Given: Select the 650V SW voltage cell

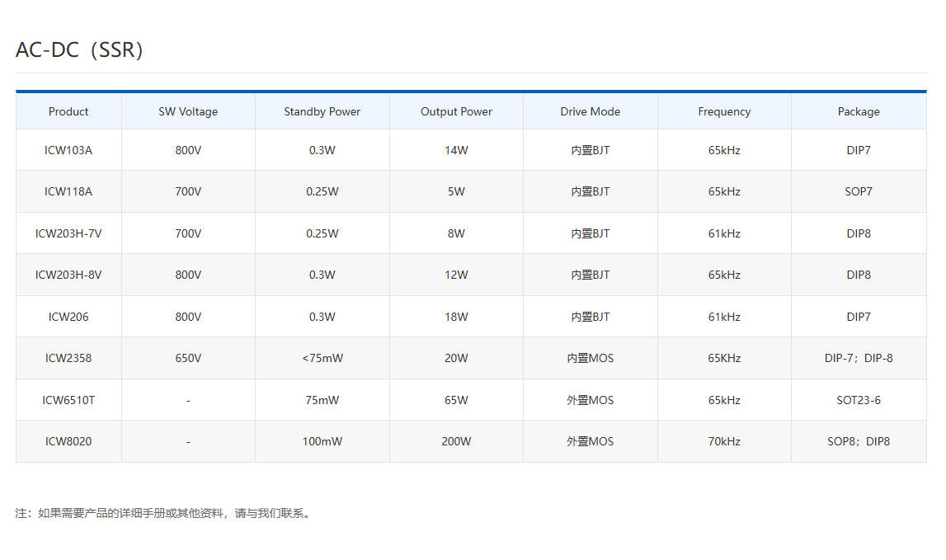Looking at the screenshot, I should point(188,358).
